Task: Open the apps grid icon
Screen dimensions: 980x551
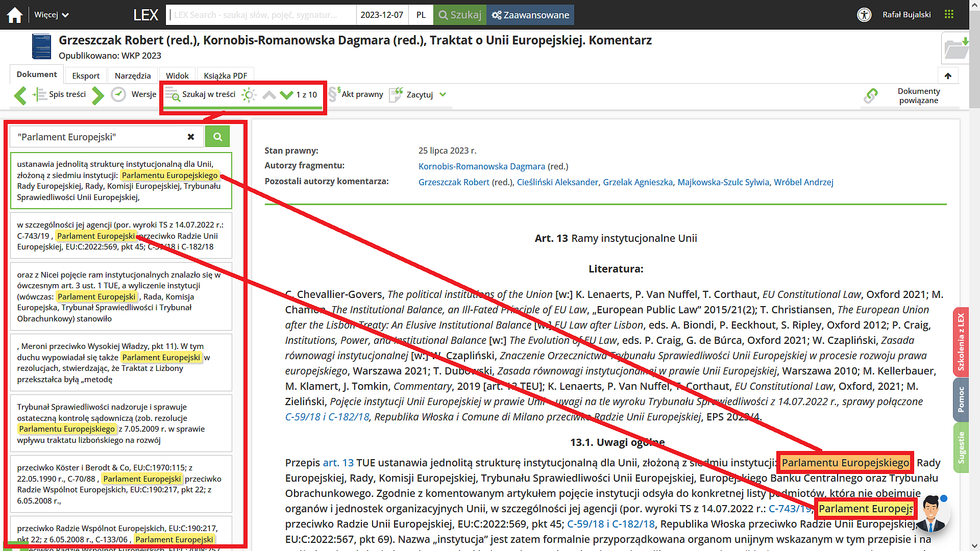Action: (949, 14)
